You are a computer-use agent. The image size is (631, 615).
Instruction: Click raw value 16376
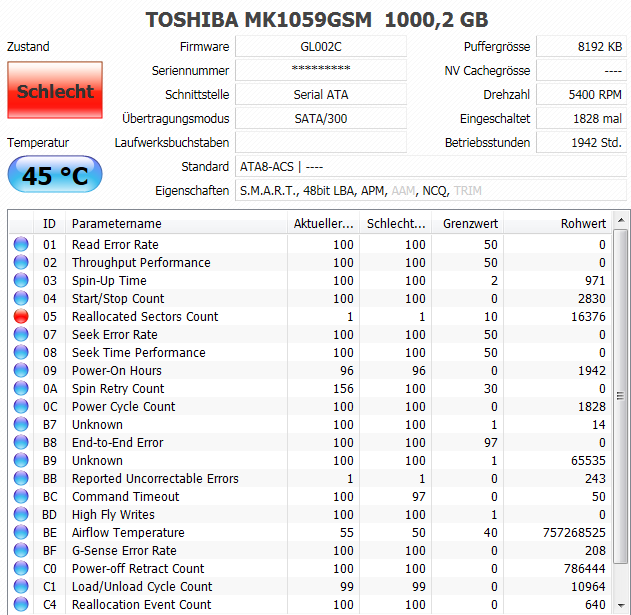[588, 317]
